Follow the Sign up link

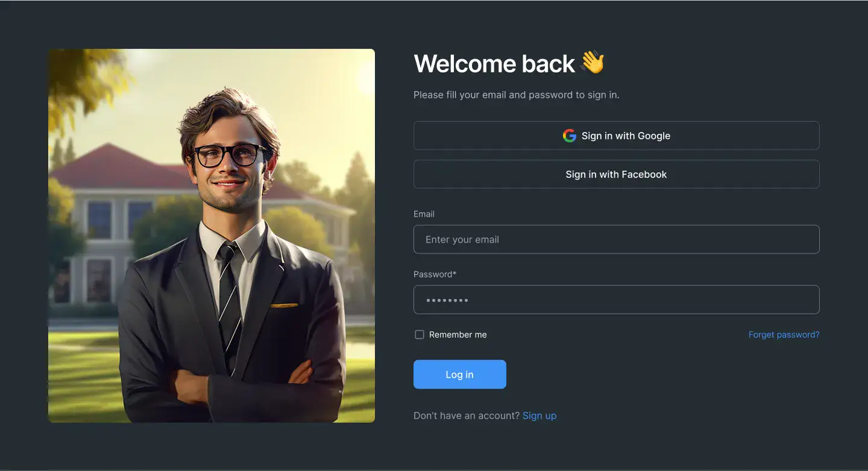(x=539, y=416)
